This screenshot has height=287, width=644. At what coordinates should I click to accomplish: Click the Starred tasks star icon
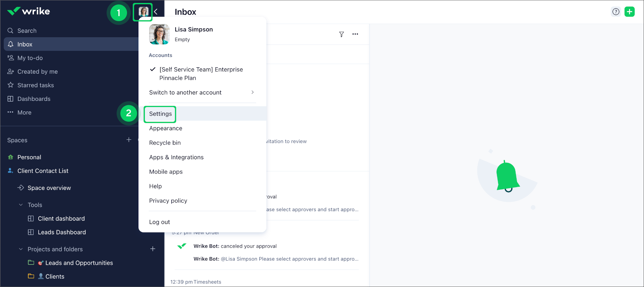click(10, 85)
